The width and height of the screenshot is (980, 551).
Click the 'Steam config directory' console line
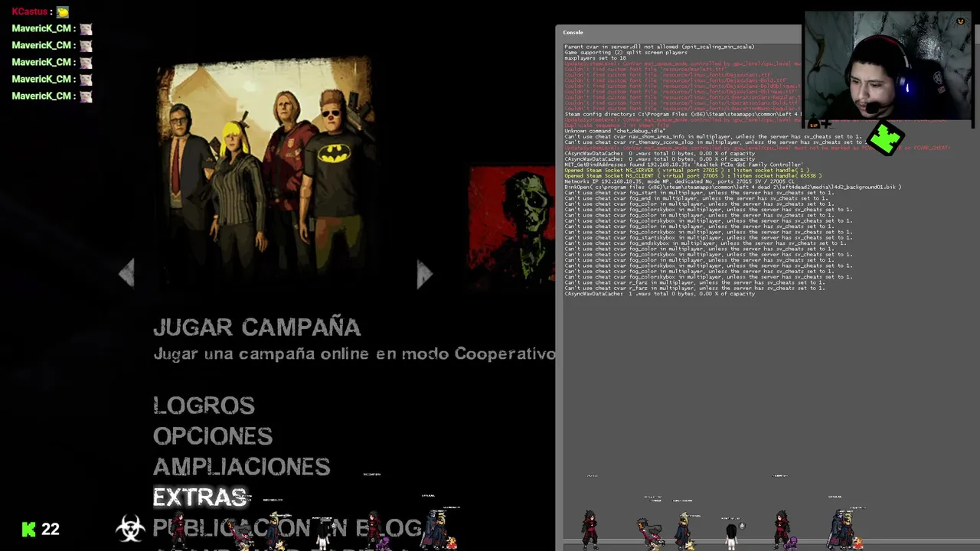point(682,114)
